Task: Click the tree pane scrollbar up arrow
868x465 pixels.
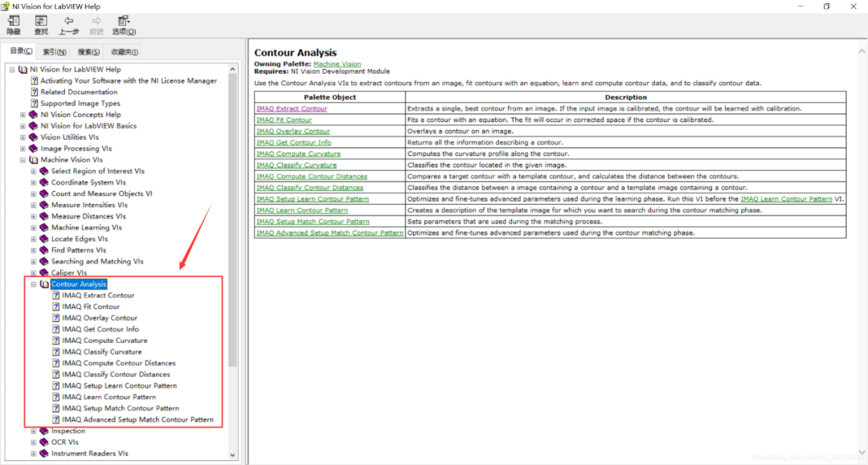Action: coord(232,70)
